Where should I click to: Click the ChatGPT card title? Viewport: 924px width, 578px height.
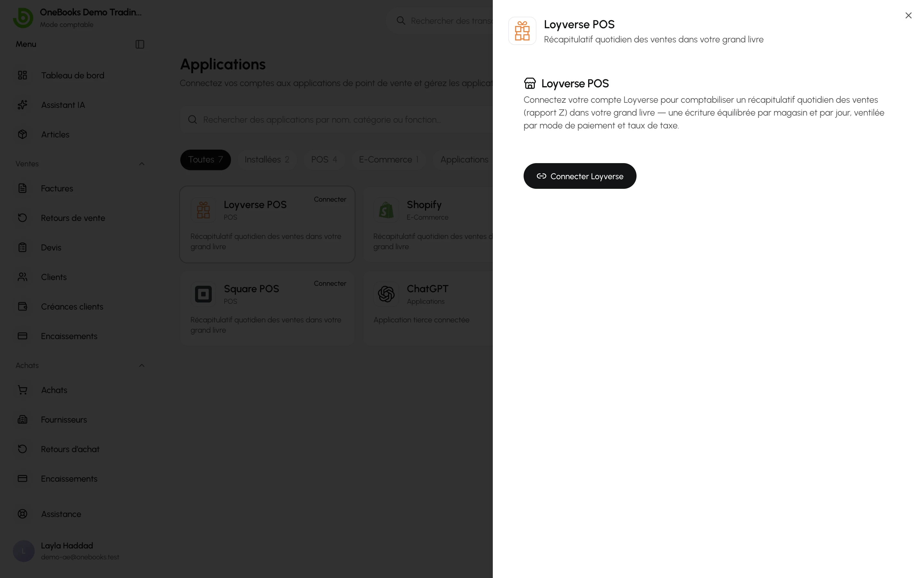coord(427,289)
